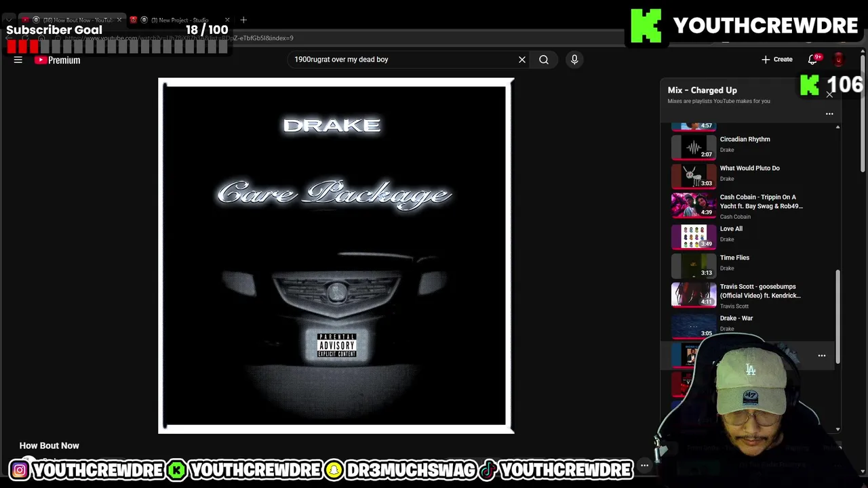
Task: Click the browser address bar URL
Action: pyautogui.click(x=180, y=38)
